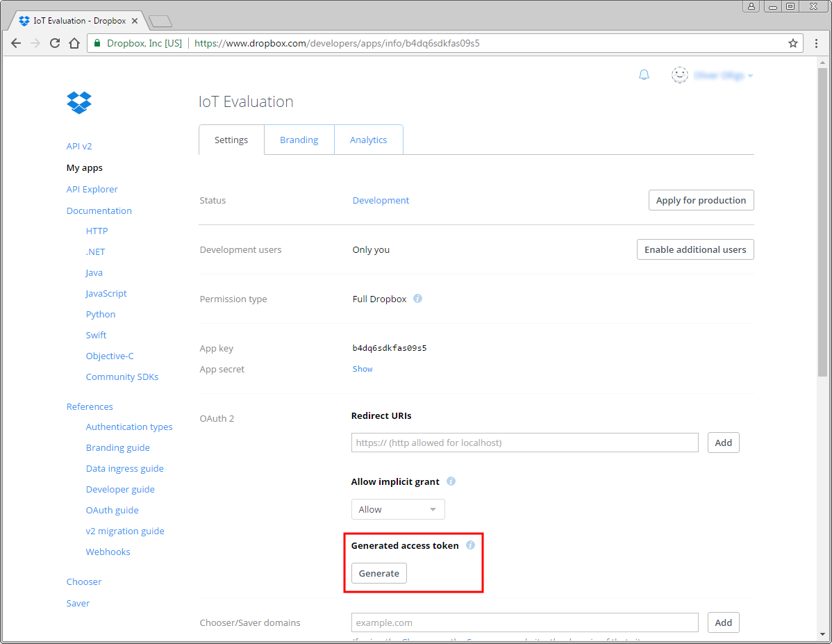Show info icon next to Full Dropbox

tap(417, 298)
